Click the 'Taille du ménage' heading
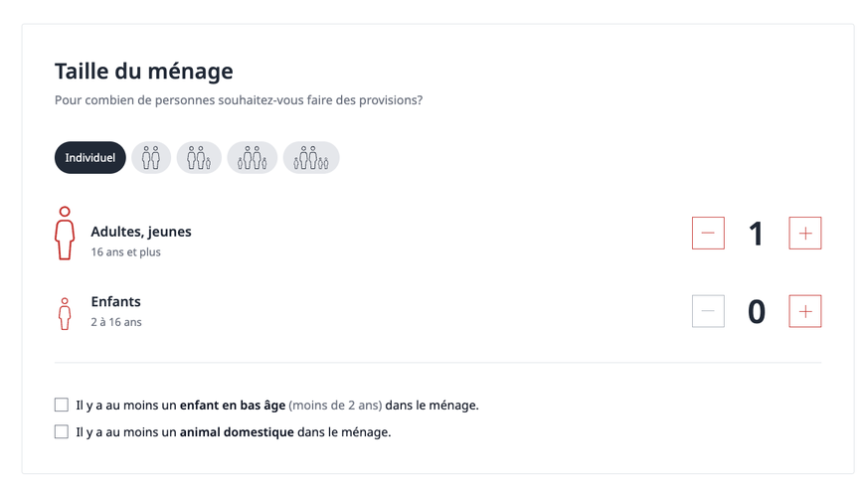The width and height of the screenshot is (868, 493). (x=144, y=72)
